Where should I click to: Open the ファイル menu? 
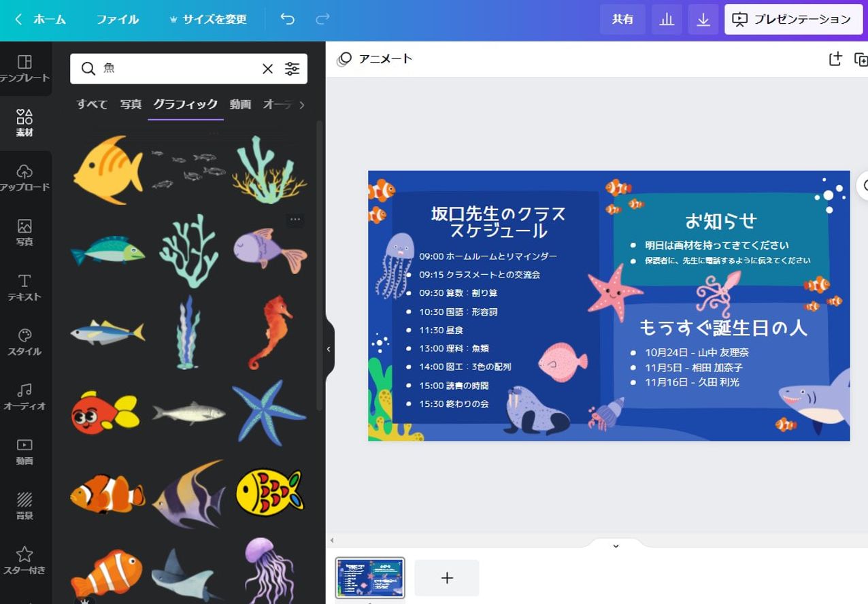118,19
